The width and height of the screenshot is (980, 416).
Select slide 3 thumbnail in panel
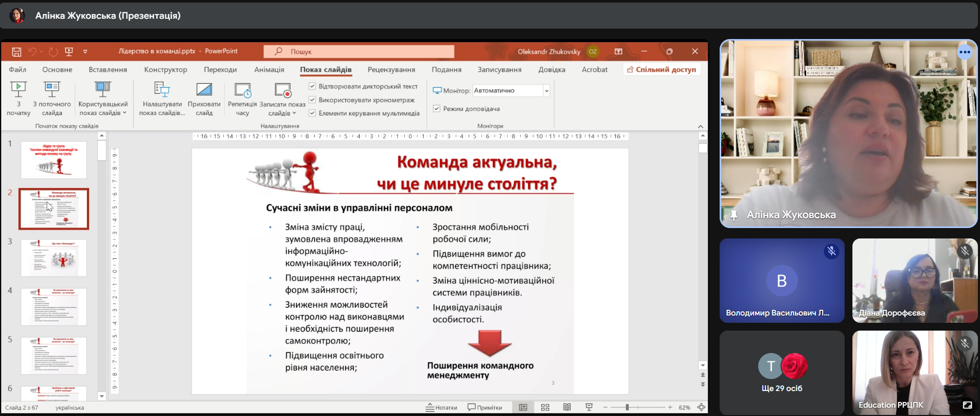point(54,258)
